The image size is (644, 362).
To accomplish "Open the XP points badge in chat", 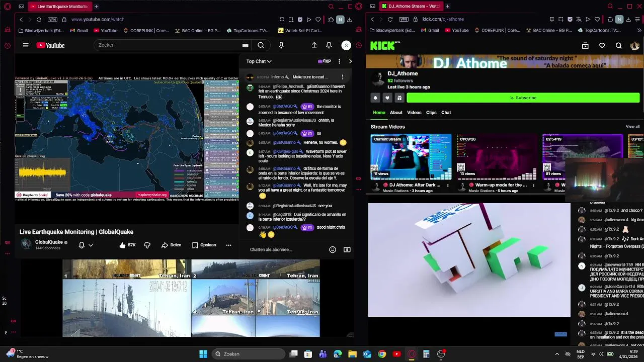I will [x=325, y=61].
